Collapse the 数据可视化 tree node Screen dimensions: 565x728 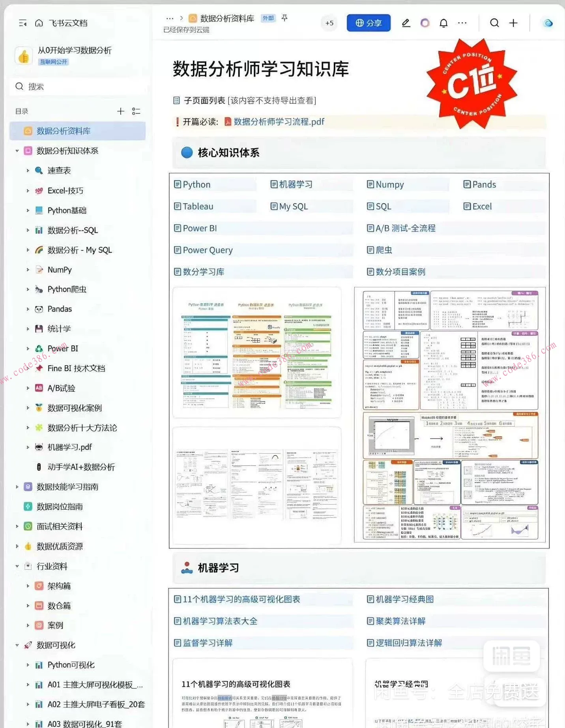click(x=17, y=645)
